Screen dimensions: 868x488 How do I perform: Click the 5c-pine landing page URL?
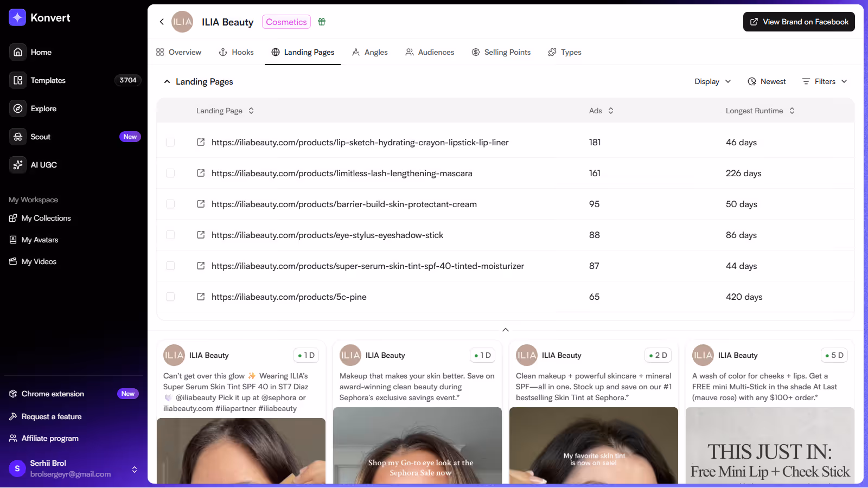pos(289,297)
